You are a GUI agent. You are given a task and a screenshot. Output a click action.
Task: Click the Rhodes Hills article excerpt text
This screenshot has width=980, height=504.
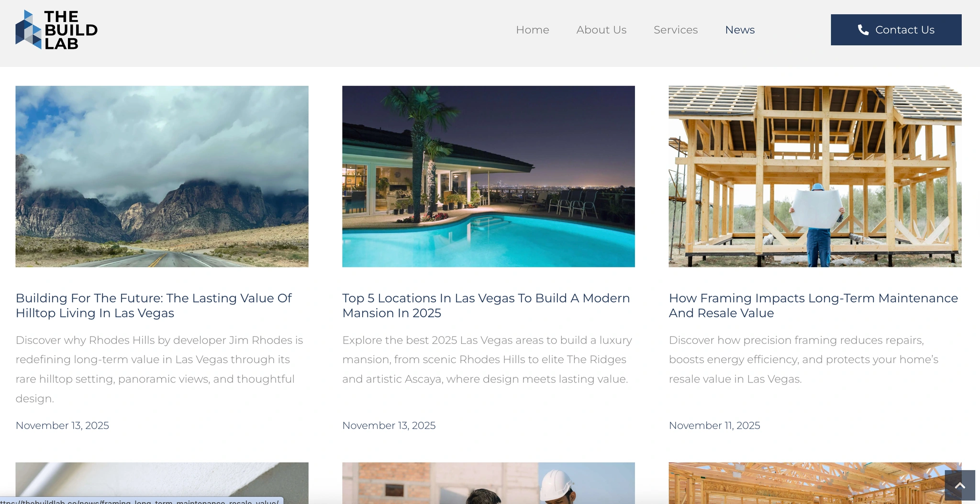[159, 369]
